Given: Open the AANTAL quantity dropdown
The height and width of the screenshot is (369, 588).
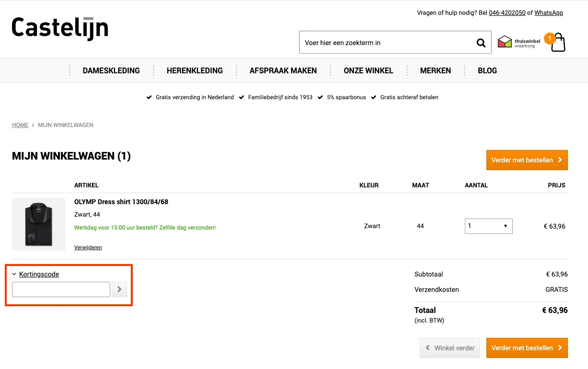Looking at the screenshot, I should tap(488, 226).
